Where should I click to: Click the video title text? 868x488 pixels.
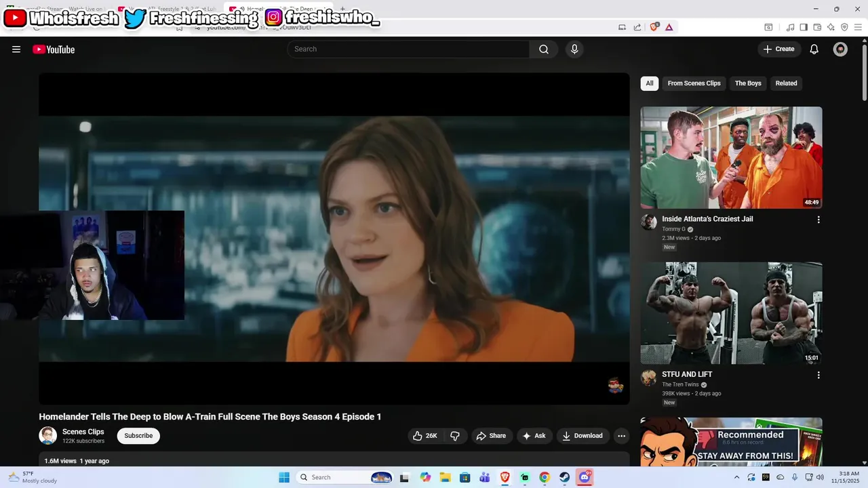[x=210, y=417]
